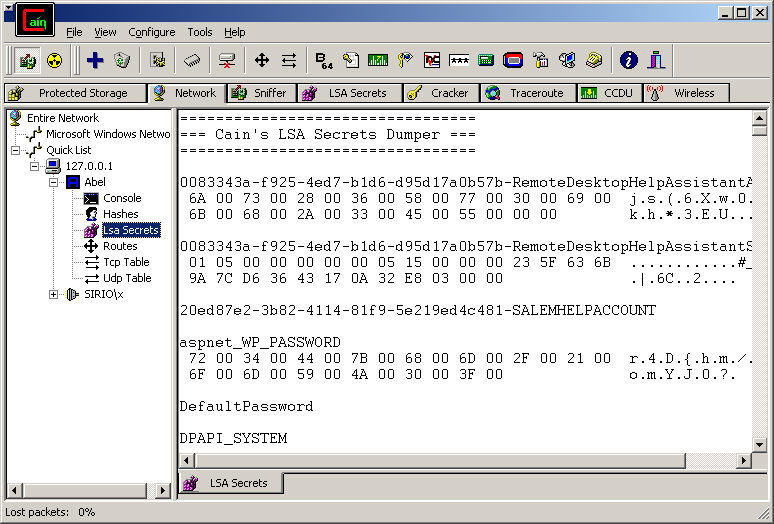Select the Routes item under Abel
774x524 pixels.
[120, 246]
